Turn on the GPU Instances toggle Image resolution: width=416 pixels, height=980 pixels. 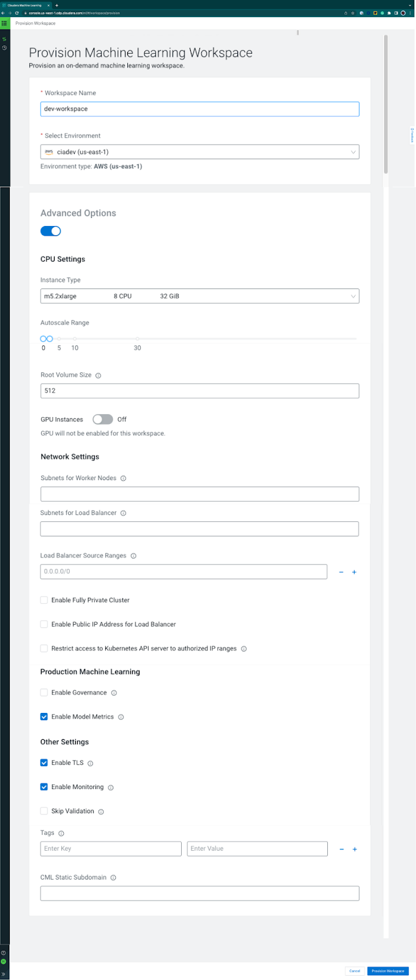pos(102,419)
